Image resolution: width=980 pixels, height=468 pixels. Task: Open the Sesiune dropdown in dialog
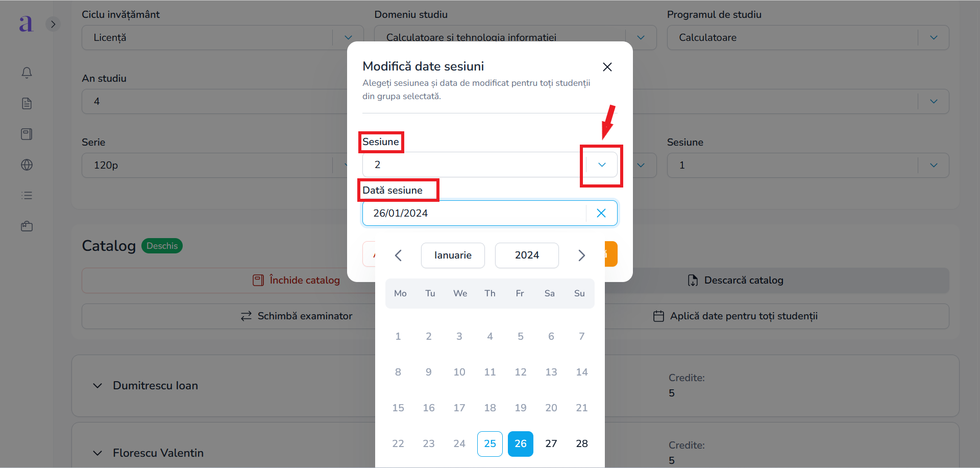[x=602, y=165]
